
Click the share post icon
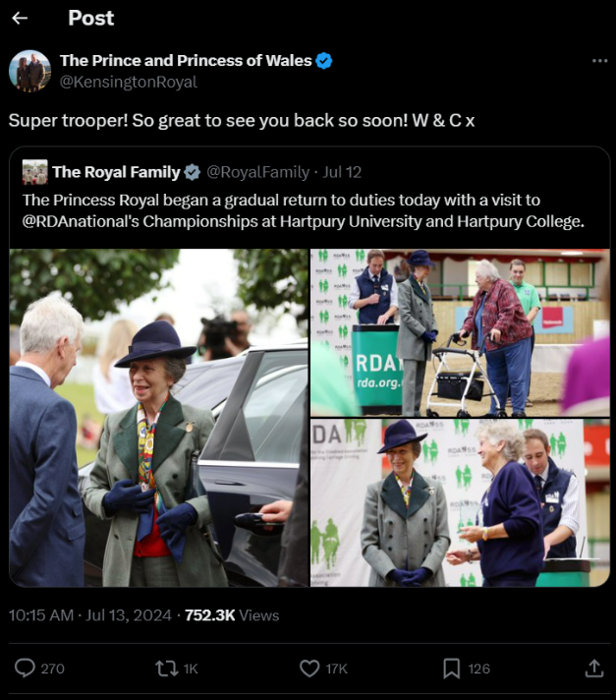(x=593, y=669)
